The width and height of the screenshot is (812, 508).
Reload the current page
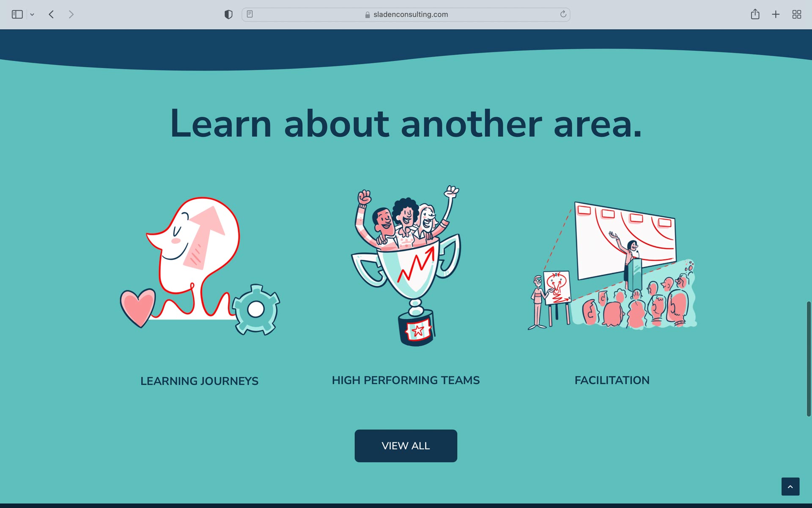click(x=563, y=14)
